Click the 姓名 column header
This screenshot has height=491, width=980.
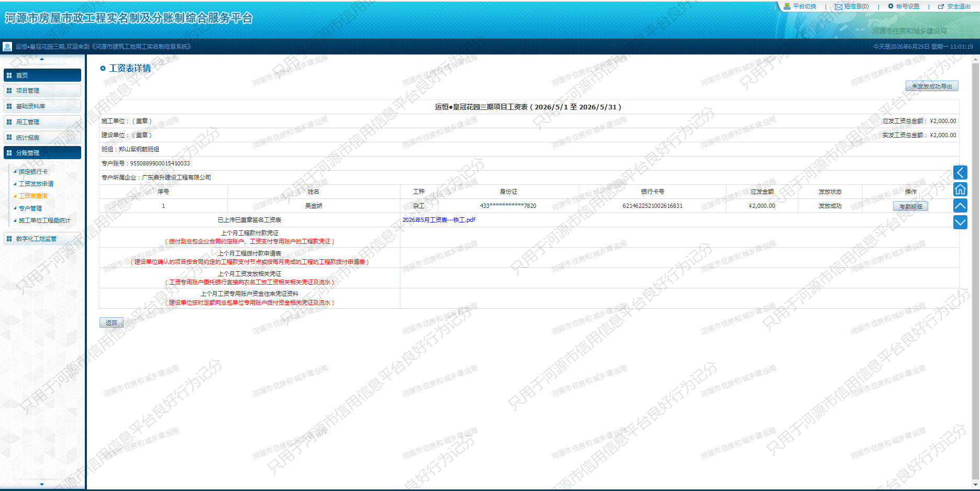313,192
